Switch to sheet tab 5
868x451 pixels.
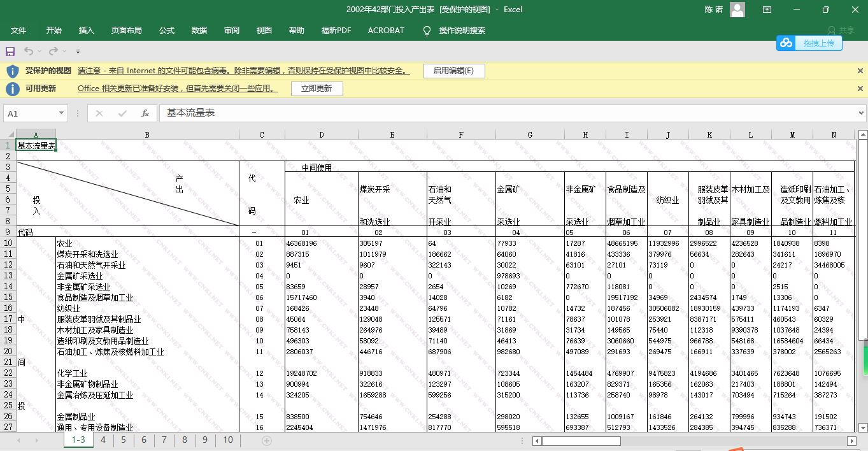[x=124, y=440]
